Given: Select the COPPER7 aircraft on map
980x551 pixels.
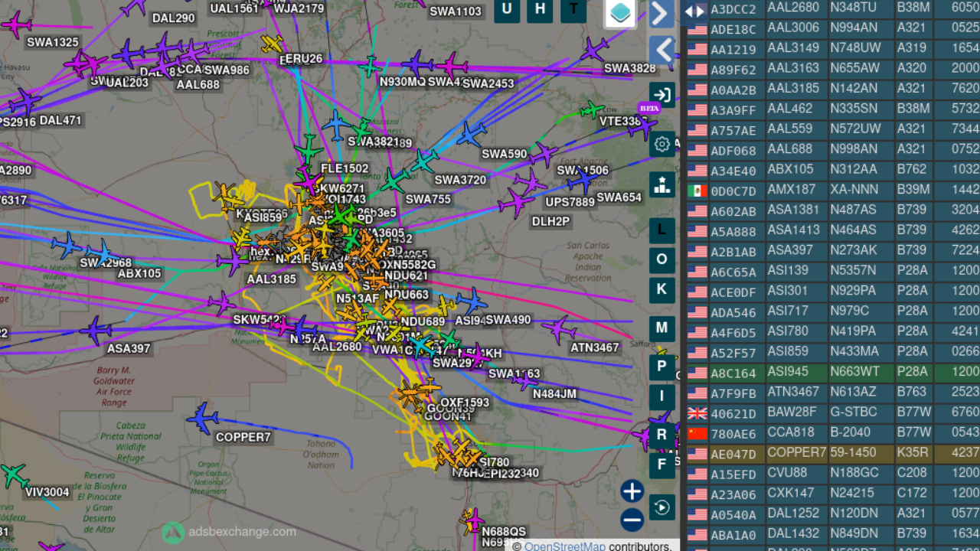Looking at the screenshot, I should [x=203, y=419].
